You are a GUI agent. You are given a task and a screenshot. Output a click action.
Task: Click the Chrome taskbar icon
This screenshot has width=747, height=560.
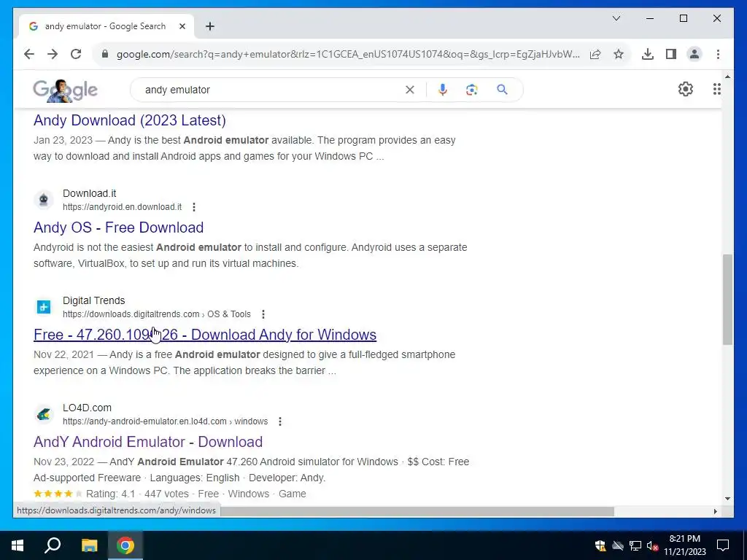pos(125,545)
